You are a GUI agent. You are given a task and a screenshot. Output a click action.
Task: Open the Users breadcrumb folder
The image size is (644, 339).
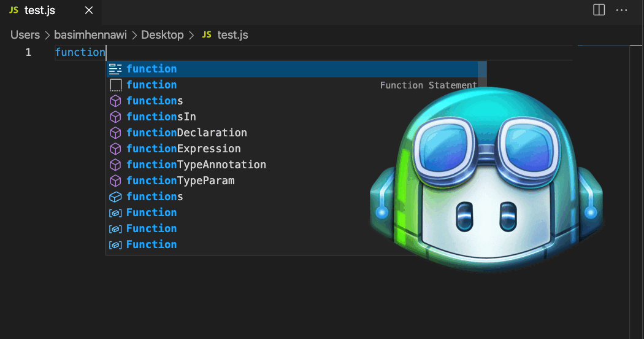[x=25, y=35]
